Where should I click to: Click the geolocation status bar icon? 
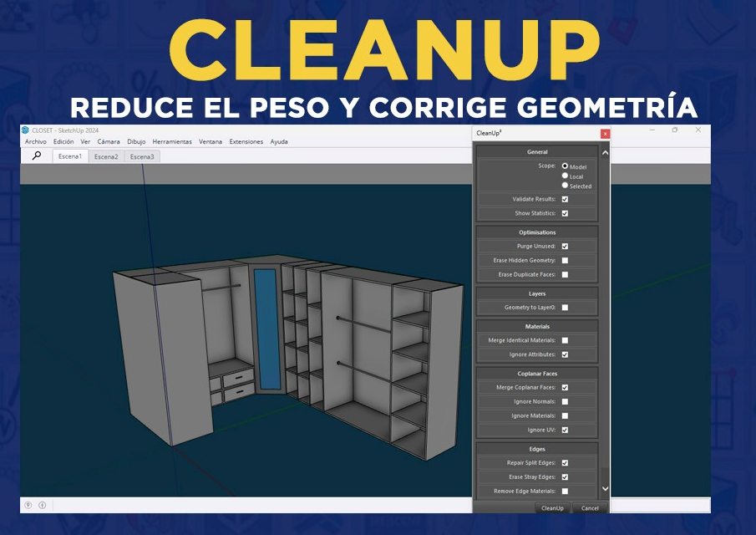click(x=28, y=505)
